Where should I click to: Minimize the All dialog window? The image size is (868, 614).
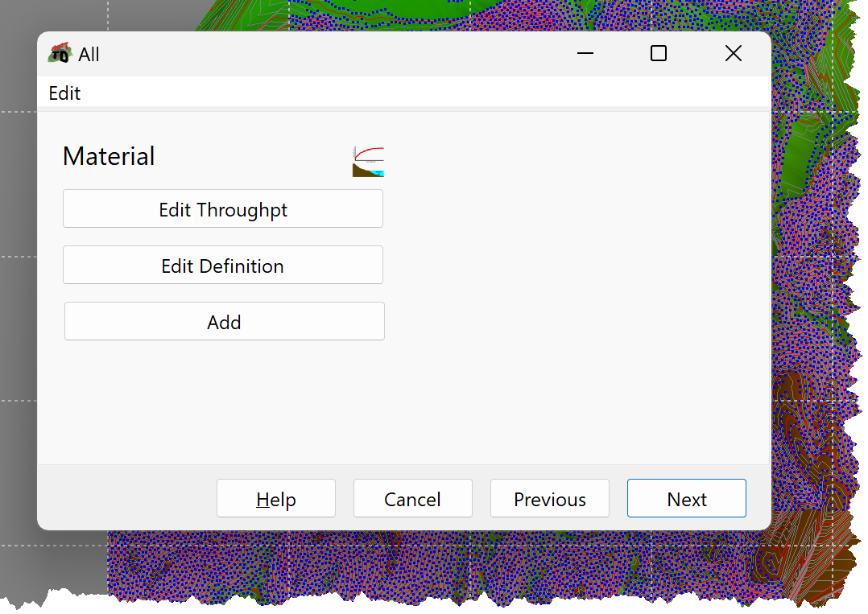585,53
